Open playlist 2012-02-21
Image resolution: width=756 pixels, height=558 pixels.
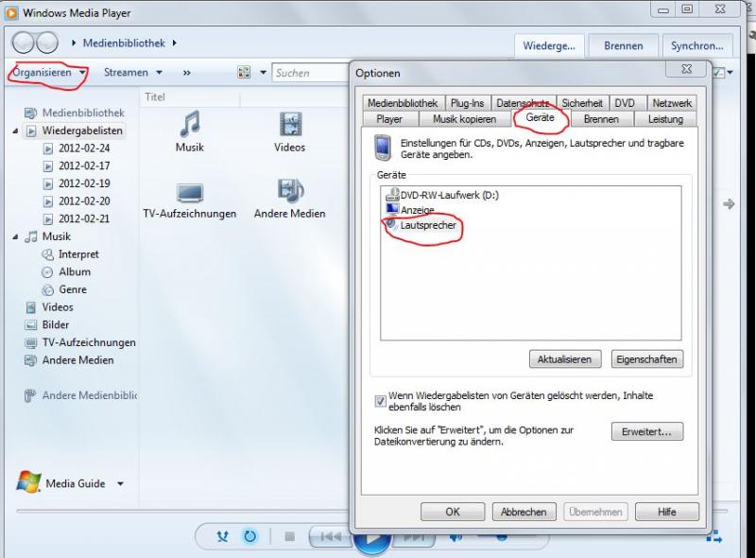77,219
